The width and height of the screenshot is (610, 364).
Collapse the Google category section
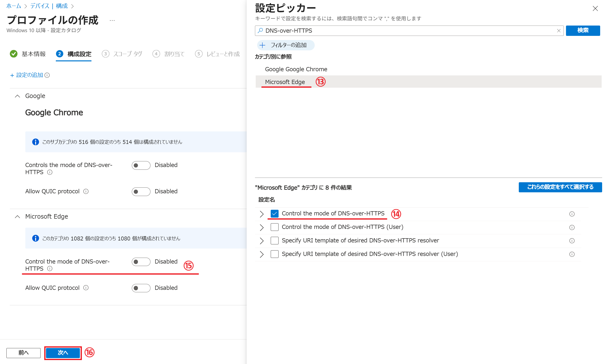point(17,96)
